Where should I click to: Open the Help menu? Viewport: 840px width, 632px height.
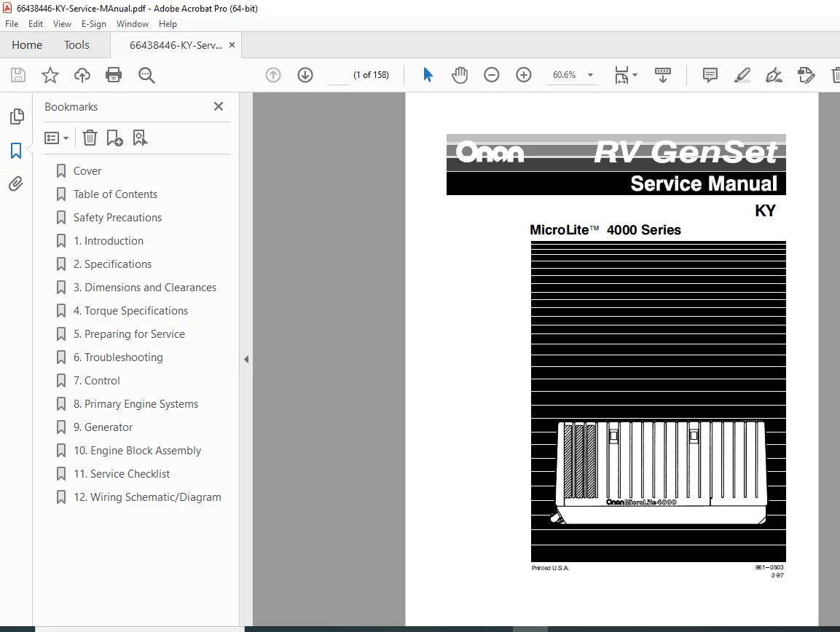pyautogui.click(x=168, y=24)
